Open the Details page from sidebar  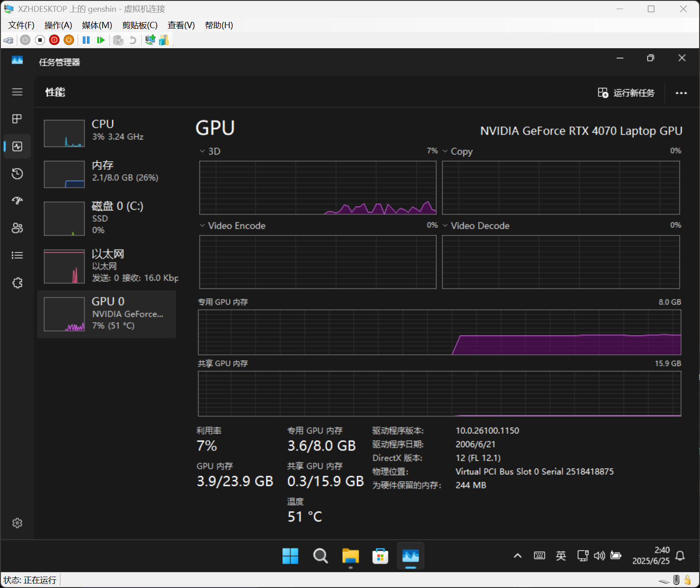tap(17, 256)
